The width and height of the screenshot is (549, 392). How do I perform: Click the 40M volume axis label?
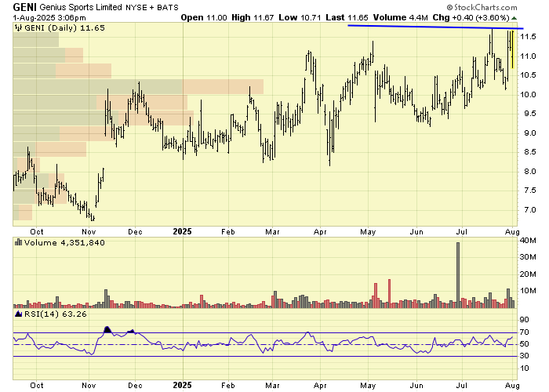click(528, 241)
